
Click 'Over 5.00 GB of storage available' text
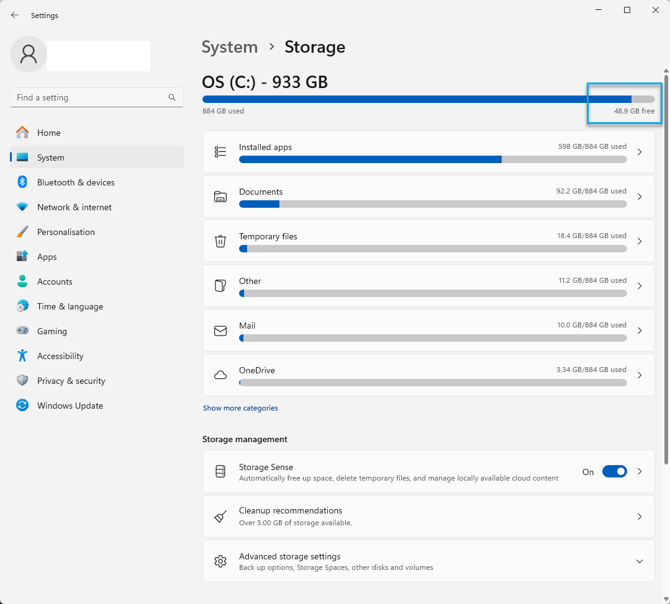[295, 522]
